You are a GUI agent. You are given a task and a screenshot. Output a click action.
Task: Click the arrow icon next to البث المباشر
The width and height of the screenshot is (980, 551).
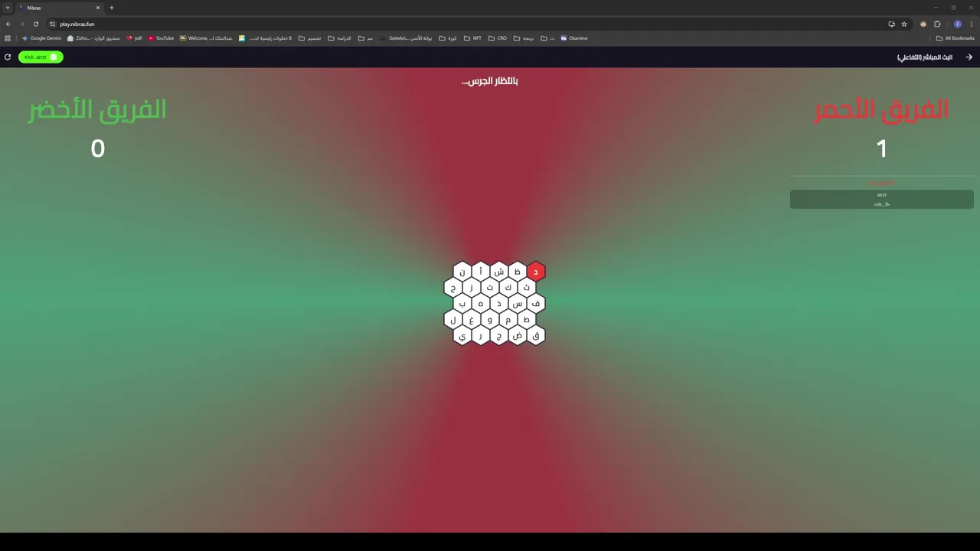point(969,57)
